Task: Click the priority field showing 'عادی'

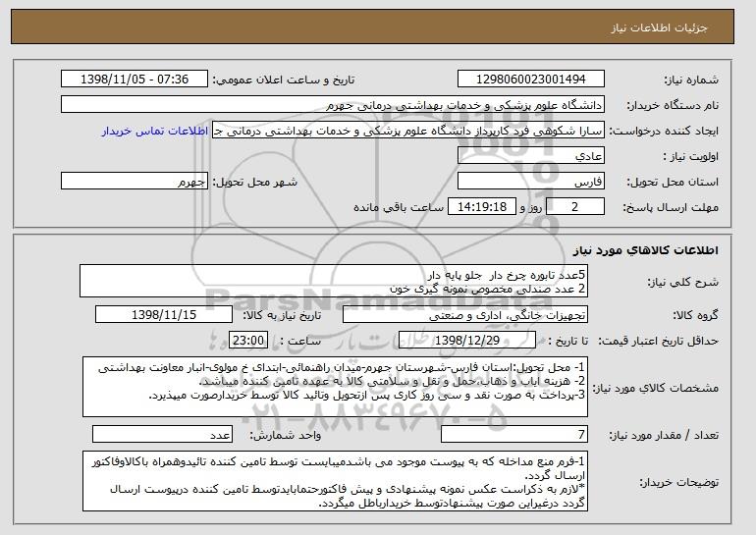Action: click(x=531, y=156)
